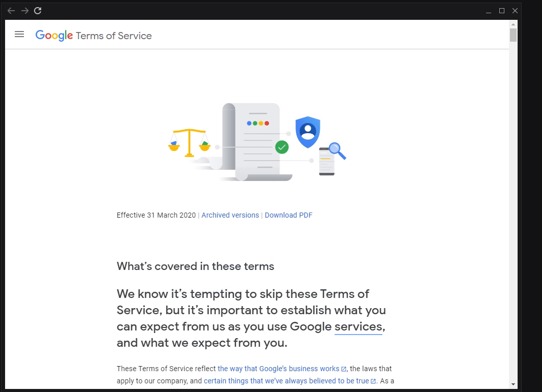
Task: Click the blue magnifying glass illustration
Action: coord(337,150)
